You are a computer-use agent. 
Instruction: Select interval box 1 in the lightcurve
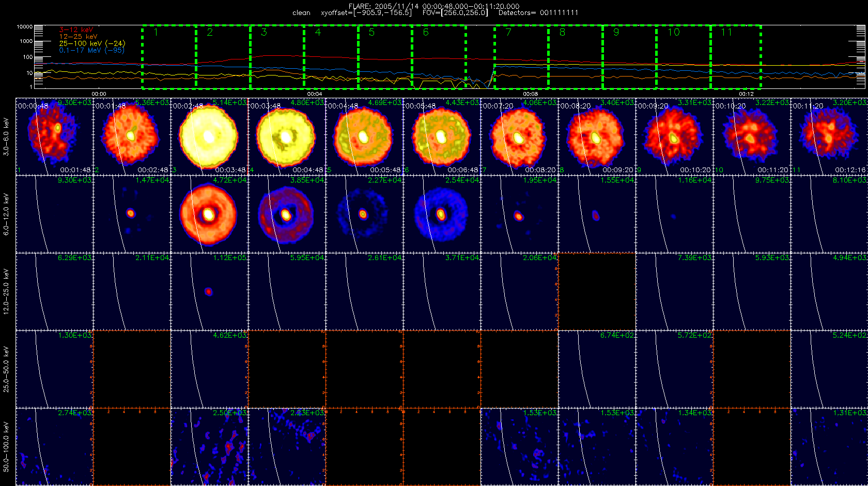[x=169, y=56]
